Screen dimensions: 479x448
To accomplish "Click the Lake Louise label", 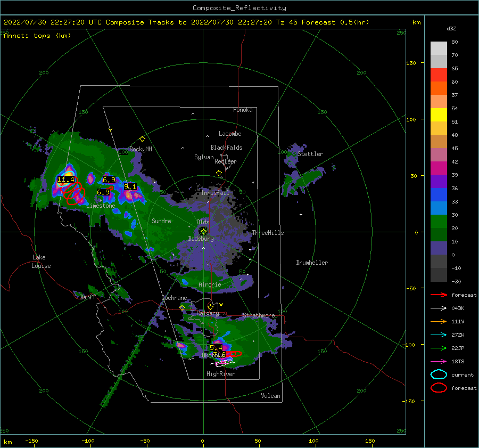I will pos(41,262).
